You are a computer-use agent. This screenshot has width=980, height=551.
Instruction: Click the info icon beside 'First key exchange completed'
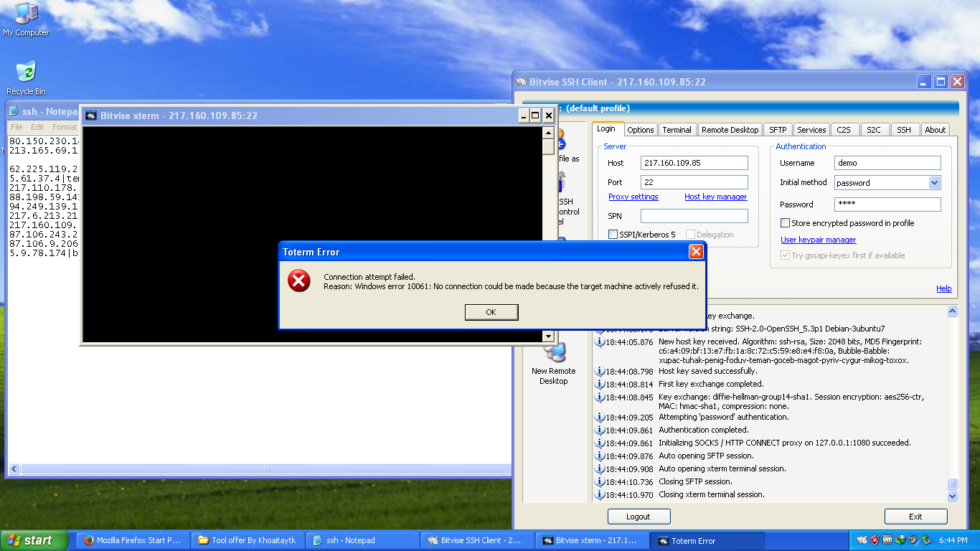[x=600, y=385]
